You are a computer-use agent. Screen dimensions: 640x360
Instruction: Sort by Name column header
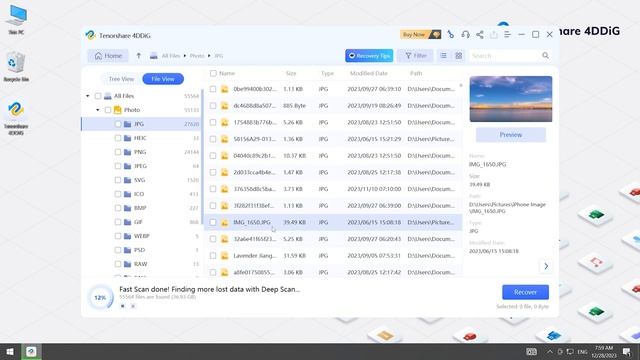tap(227, 73)
